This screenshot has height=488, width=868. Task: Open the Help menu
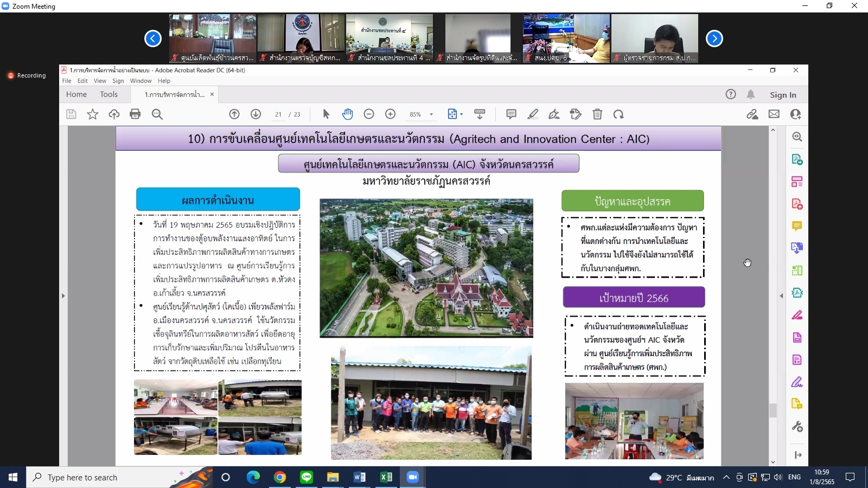pyautogui.click(x=164, y=81)
